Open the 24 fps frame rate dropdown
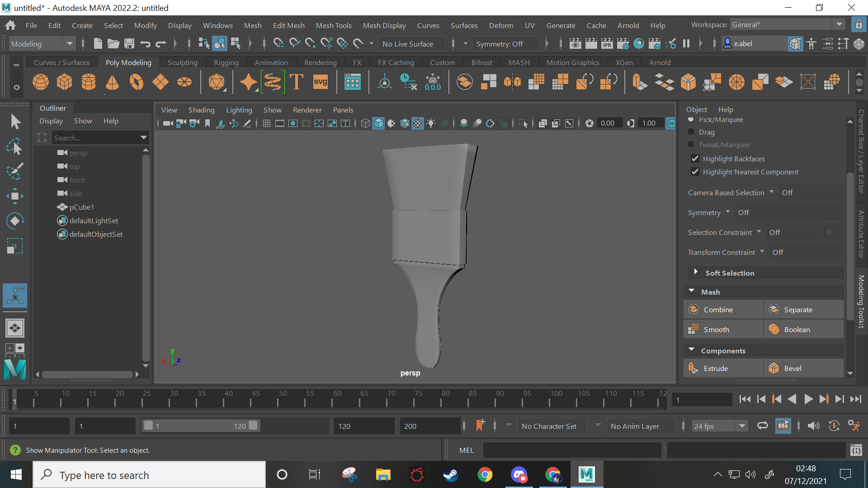Screen dimensions: 868x488 point(742,426)
